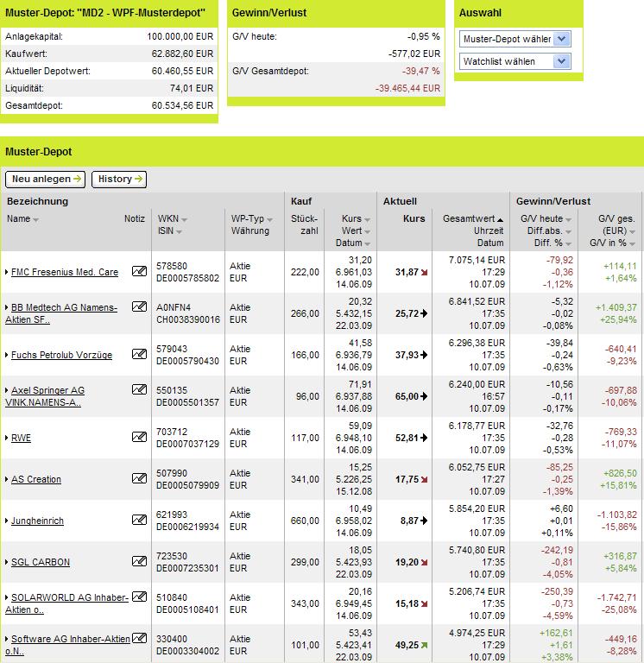Open note icon for Fuchs Petrolub Vorzüge
644x663 pixels.
pos(139,354)
